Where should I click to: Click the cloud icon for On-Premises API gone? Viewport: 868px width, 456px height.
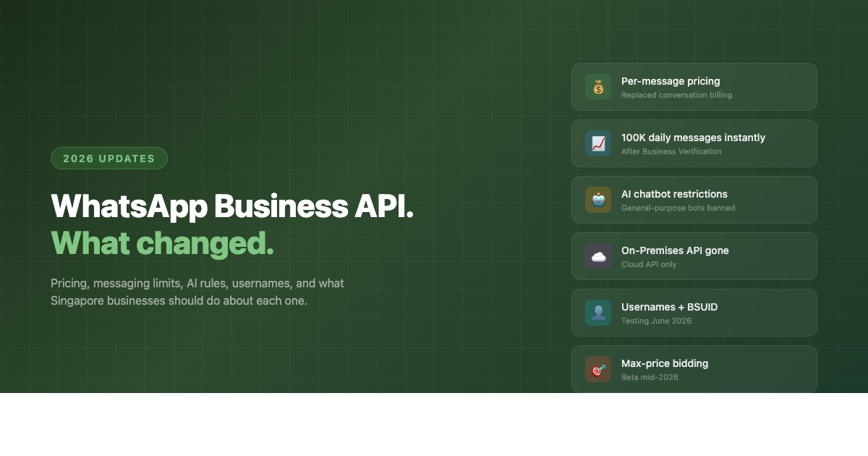(x=598, y=256)
